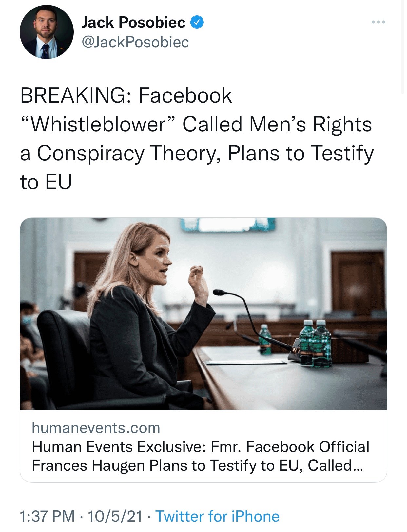
Task: Open the three-dot more options menu
Action: pos(378,22)
